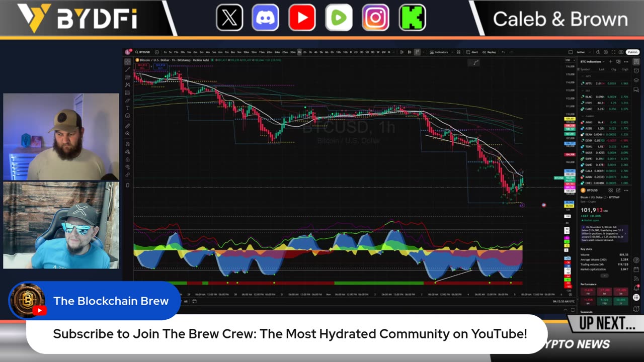Screen dimensions: 644x362
Task: Open the tether layout name dropdown
Action: (583, 52)
